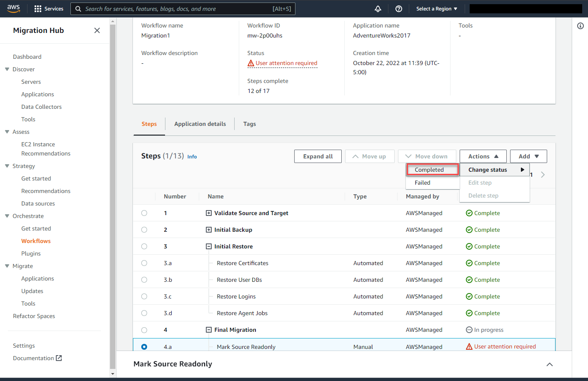Collapse the Discover section in sidebar
The image size is (588, 381).
click(x=7, y=69)
